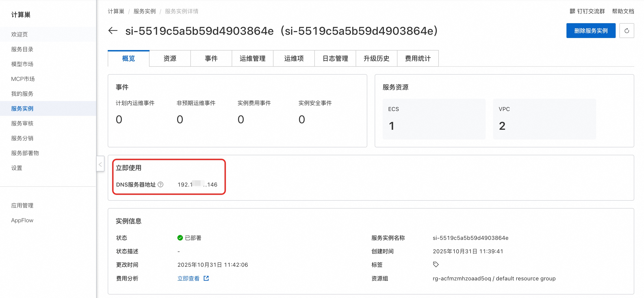Click the VPC resource card
Screen dimensions: 644x298
[544, 119]
